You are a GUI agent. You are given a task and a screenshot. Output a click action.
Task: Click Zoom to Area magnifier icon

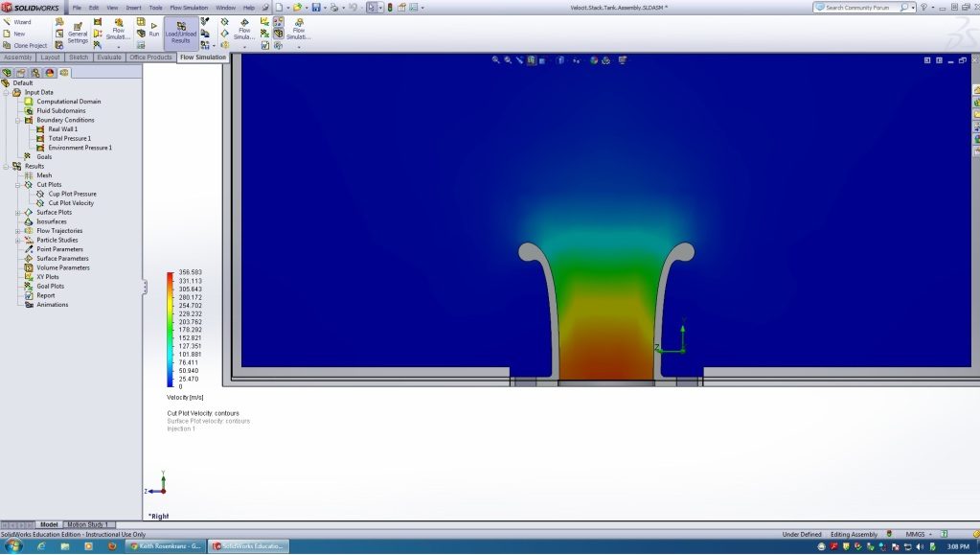(508, 60)
